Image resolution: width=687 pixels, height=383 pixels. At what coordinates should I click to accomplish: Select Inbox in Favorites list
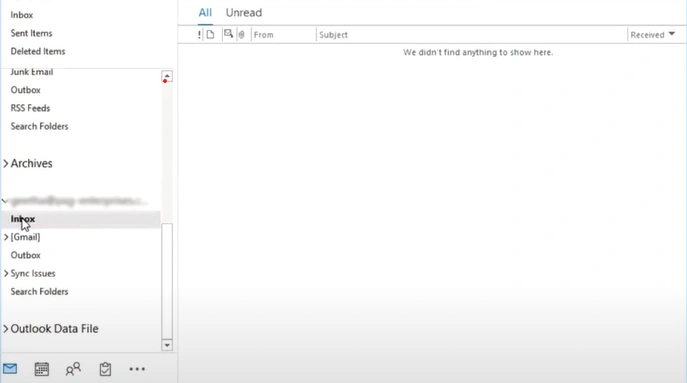pyautogui.click(x=22, y=15)
